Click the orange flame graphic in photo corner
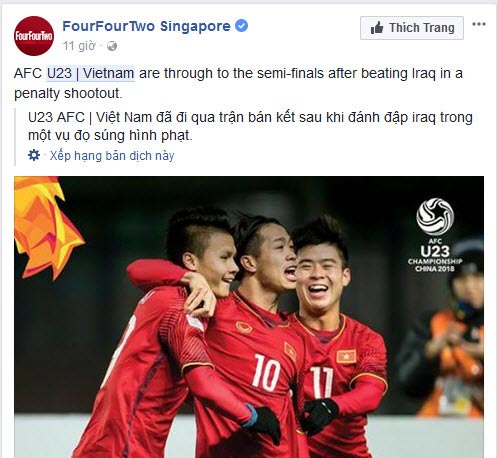The height and width of the screenshot is (458, 497). click(47, 227)
